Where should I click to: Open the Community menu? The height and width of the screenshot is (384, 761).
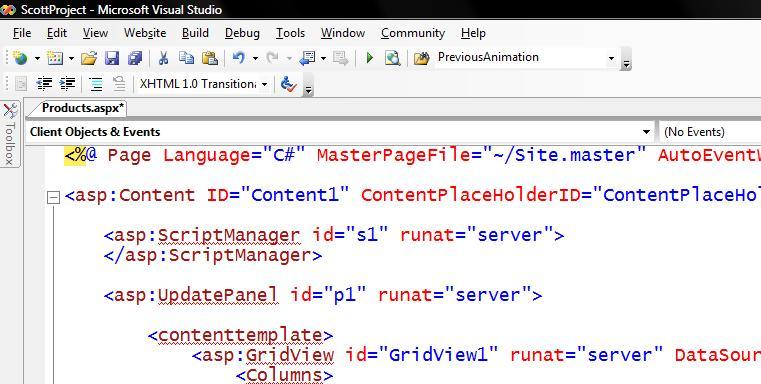coord(413,33)
